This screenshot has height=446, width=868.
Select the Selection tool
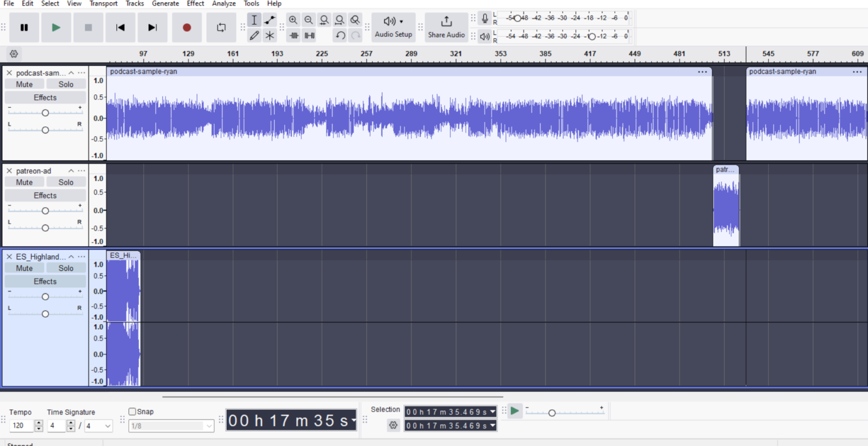pos(254,20)
